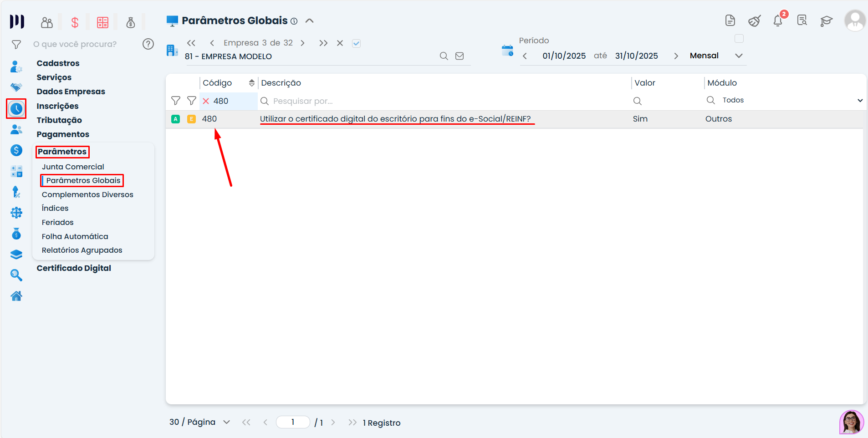Click the home icon in sidebar
The height and width of the screenshot is (438, 868).
[16, 296]
